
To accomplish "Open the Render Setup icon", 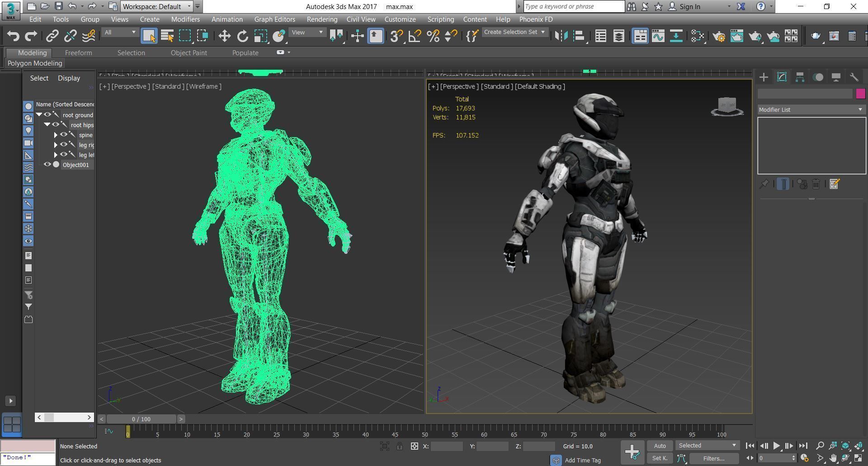I will click(719, 36).
